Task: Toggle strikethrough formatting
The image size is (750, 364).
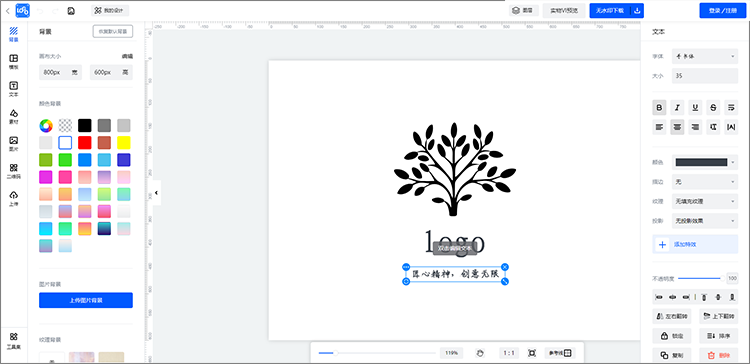Action: pyautogui.click(x=713, y=108)
